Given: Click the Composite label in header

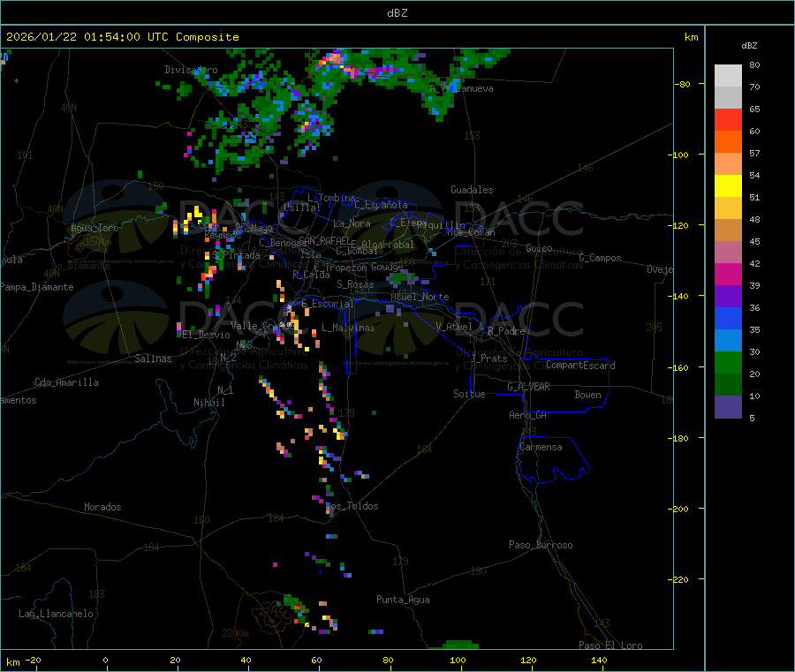Looking at the screenshot, I should [x=208, y=37].
